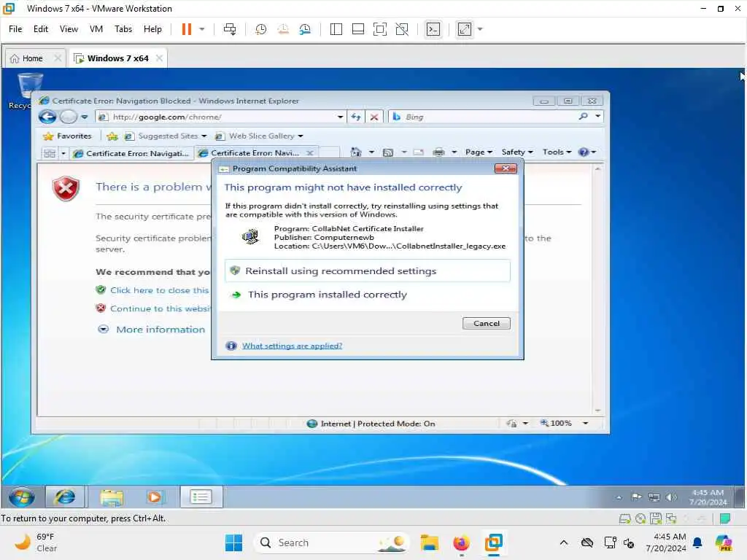Click the host taskbar Search box
The height and width of the screenshot is (560, 747).
(332, 542)
